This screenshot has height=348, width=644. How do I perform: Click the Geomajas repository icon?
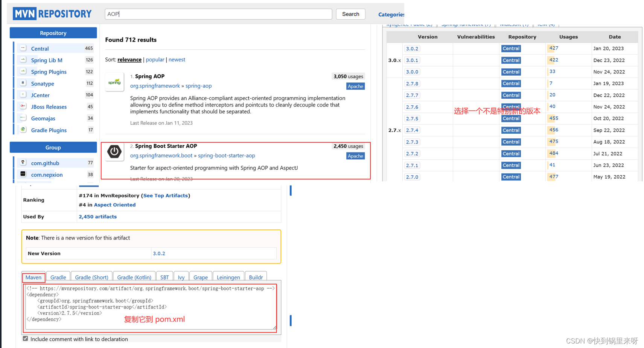(x=23, y=118)
